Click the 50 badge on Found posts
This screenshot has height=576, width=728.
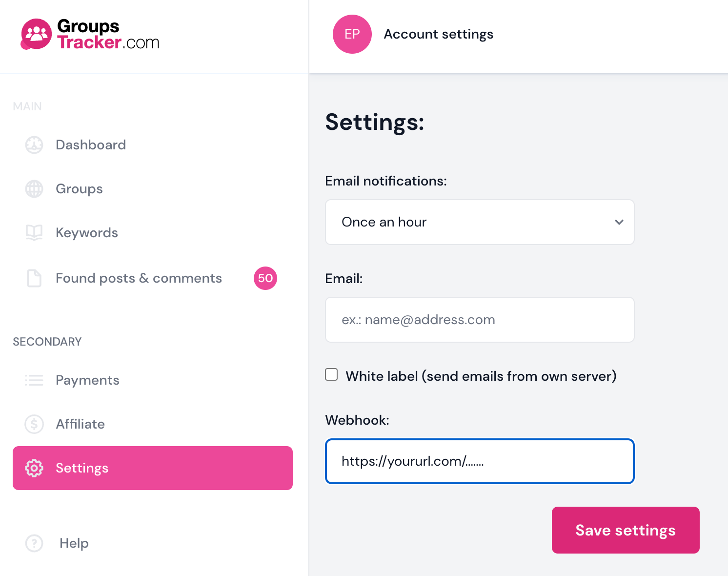click(x=265, y=278)
